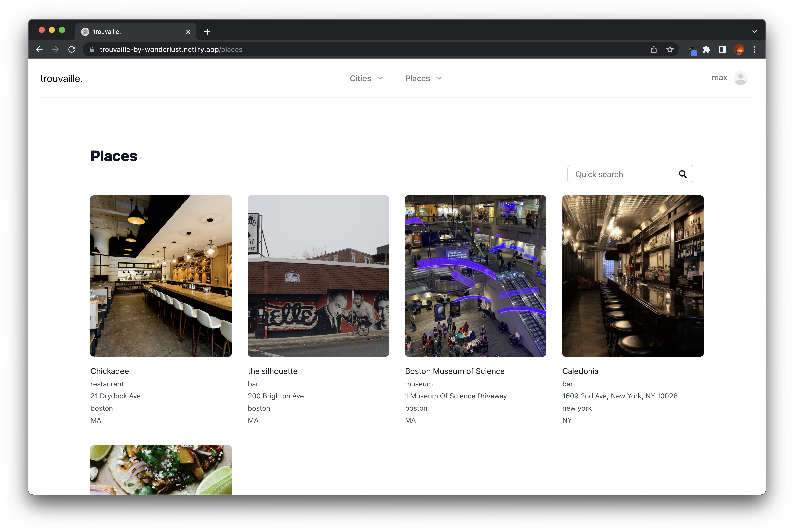Close the trouvaille. tab
The image size is (794, 532).
click(188, 31)
